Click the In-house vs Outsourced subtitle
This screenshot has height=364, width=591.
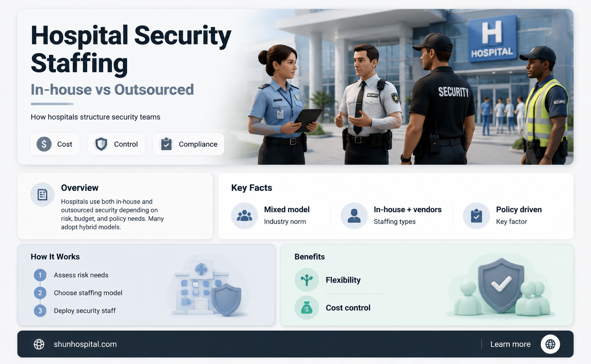(x=112, y=90)
